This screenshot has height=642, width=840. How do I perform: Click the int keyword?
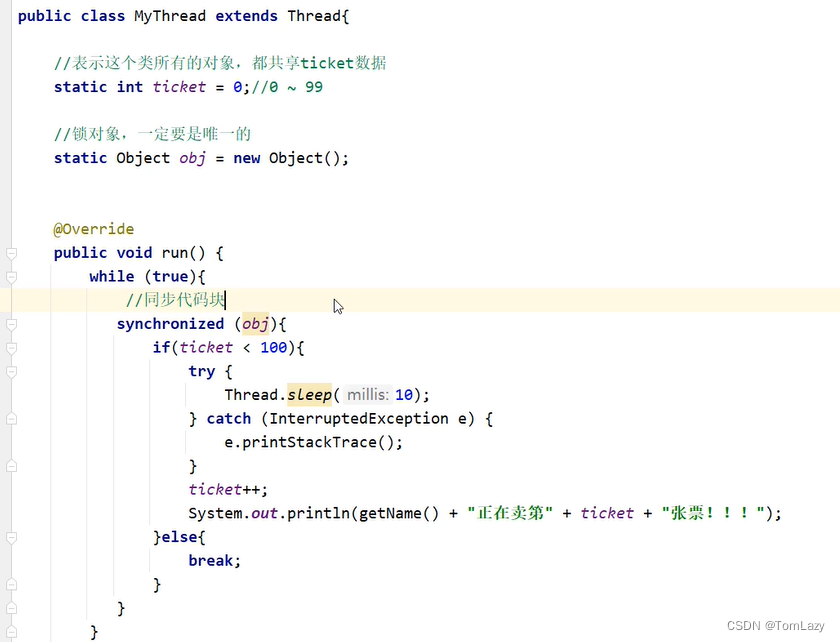(130, 87)
